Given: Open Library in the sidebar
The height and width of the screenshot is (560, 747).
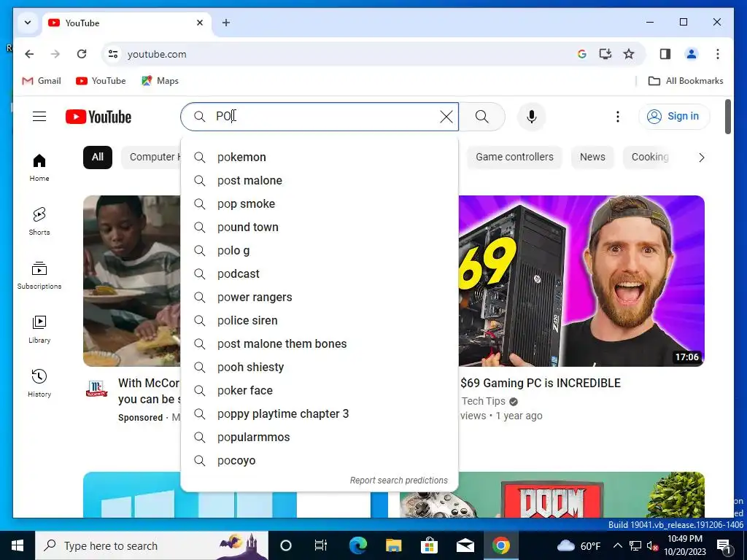Looking at the screenshot, I should (39, 329).
